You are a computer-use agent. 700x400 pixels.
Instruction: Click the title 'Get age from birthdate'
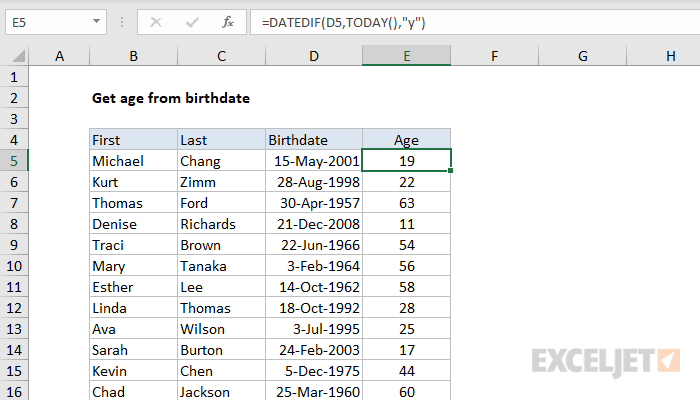(171, 98)
